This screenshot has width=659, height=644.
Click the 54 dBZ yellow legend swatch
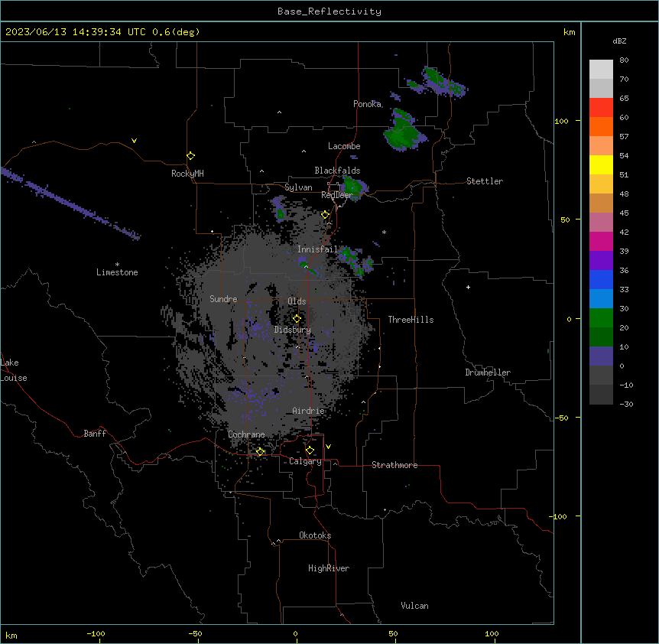tap(601, 164)
